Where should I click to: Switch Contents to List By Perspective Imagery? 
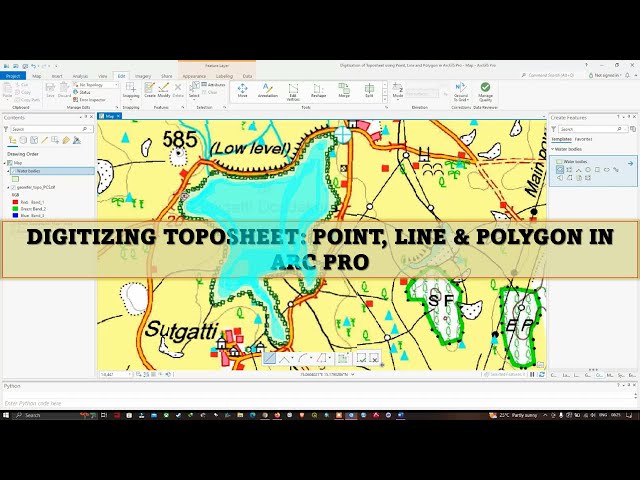pyautogui.click(x=77, y=140)
